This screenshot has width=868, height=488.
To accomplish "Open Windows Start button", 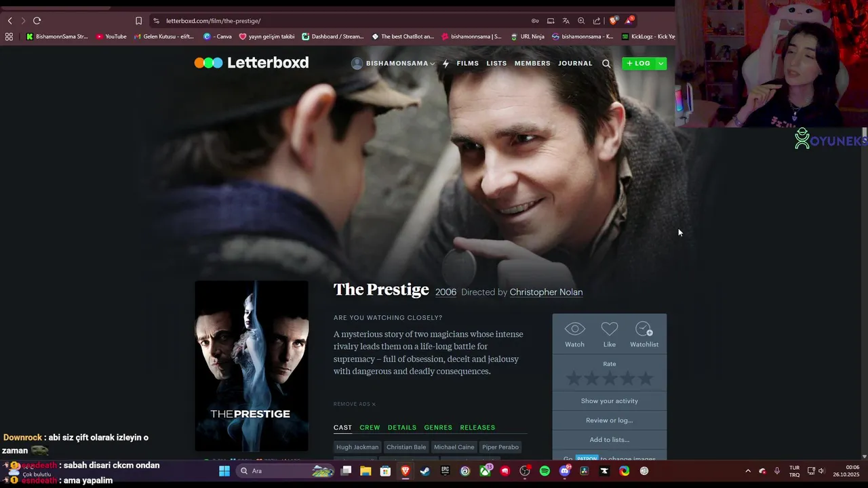I will coord(224,471).
